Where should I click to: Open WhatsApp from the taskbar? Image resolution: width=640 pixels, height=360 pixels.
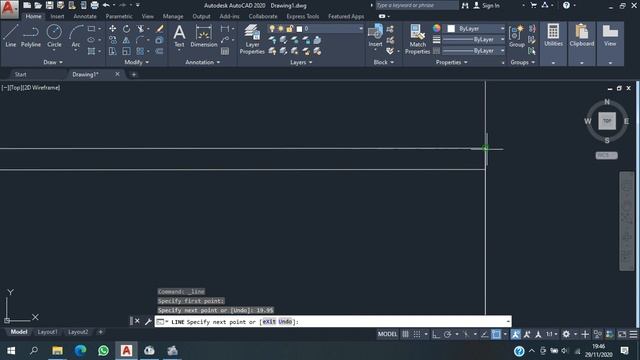coord(103,351)
